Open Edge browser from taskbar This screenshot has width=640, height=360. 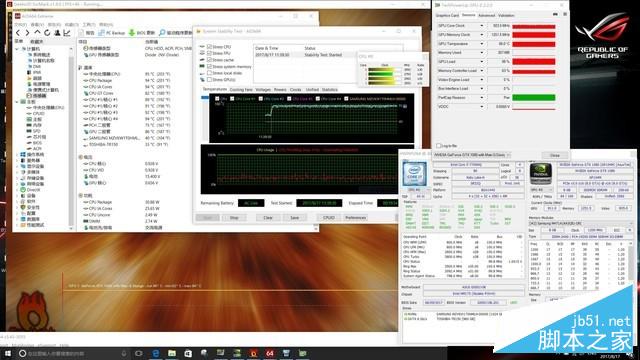tap(156, 353)
